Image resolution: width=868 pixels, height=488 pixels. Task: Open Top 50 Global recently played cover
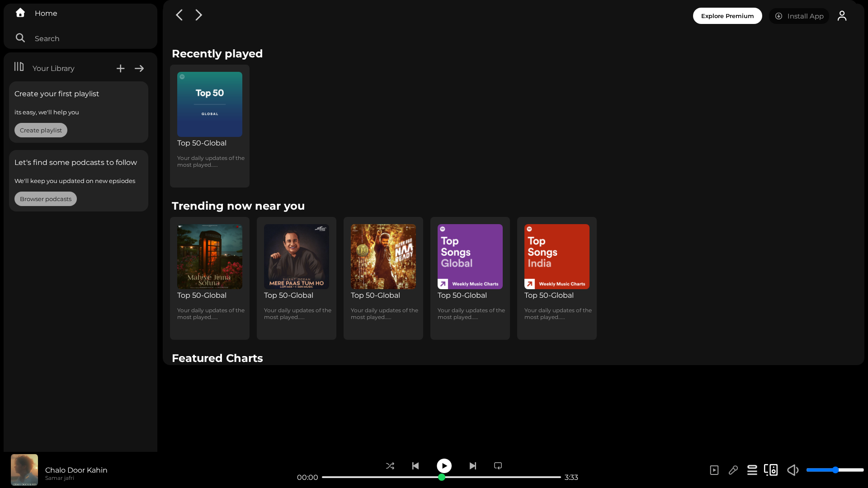coord(210,104)
